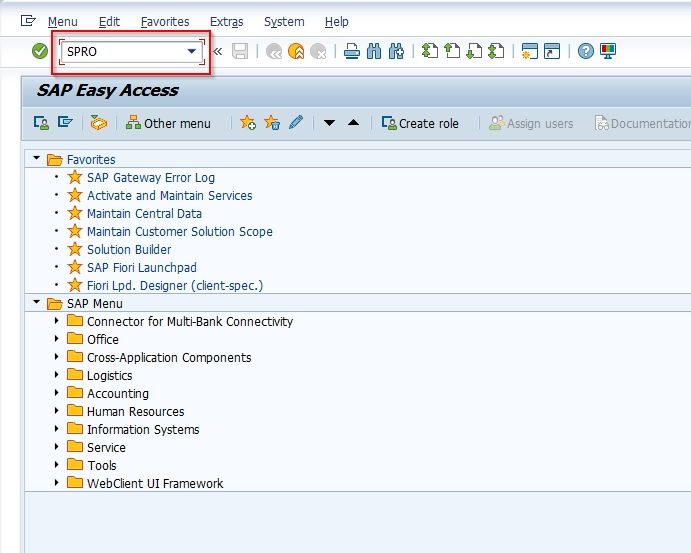691x553 pixels.
Task: Click the Customize Local Layout monitor icon
Action: point(608,51)
